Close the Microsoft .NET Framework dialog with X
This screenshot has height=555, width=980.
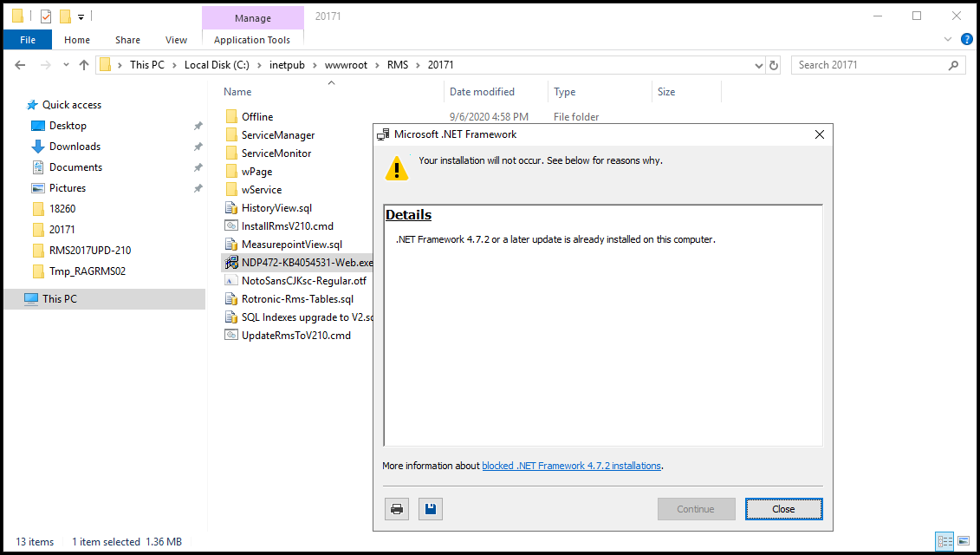[x=820, y=134]
